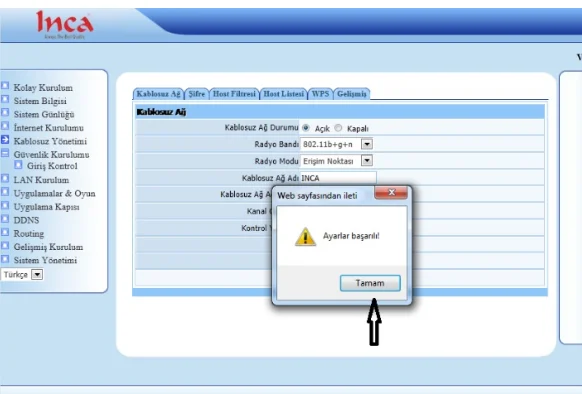Open Uygulama Kapısı menu link
The image size is (582, 394).
tap(46, 207)
